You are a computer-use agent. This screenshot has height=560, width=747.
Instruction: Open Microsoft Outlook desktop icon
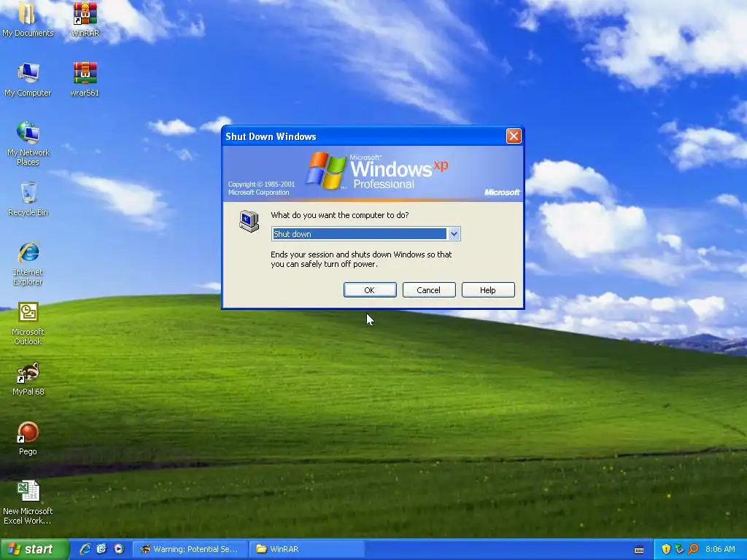[x=28, y=323]
